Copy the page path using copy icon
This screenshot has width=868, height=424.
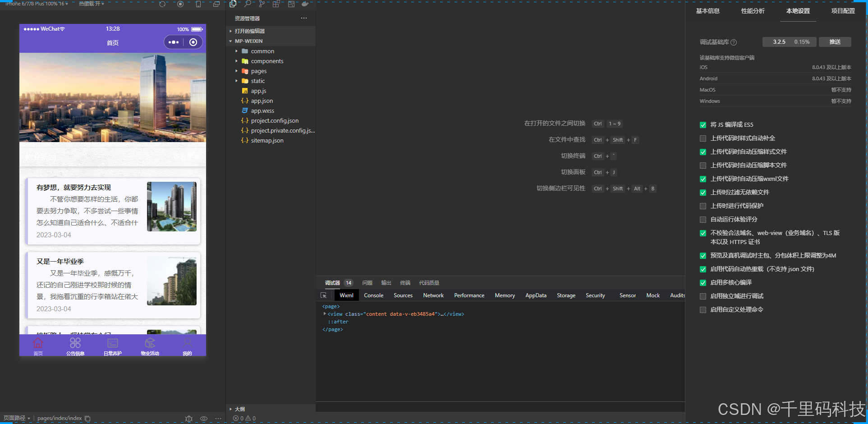click(87, 419)
